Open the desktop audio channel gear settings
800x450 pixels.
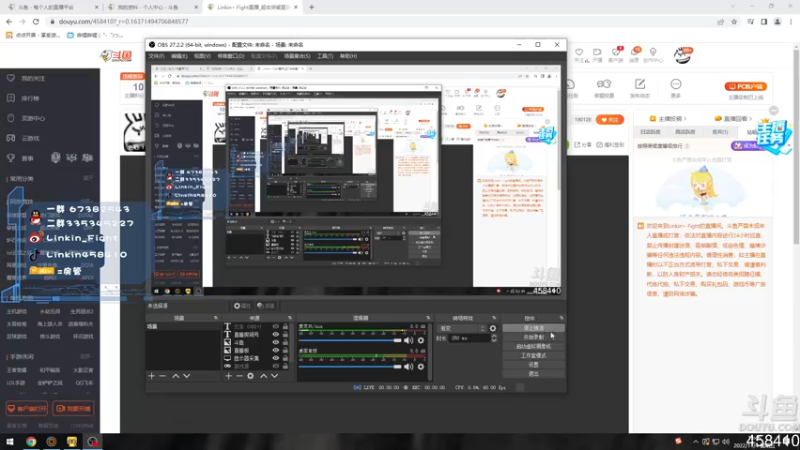coord(421,366)
